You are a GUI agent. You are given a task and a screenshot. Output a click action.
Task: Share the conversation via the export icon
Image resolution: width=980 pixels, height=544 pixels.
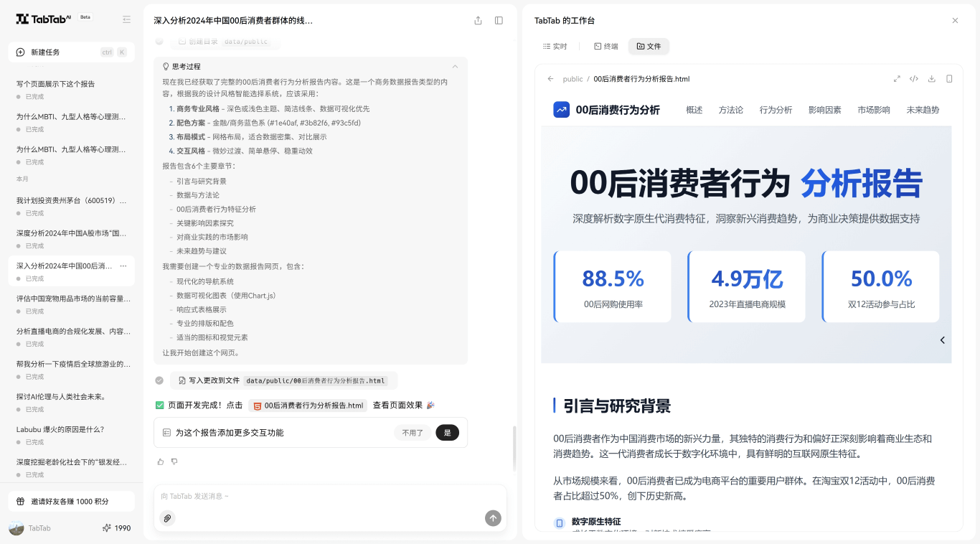478,21
